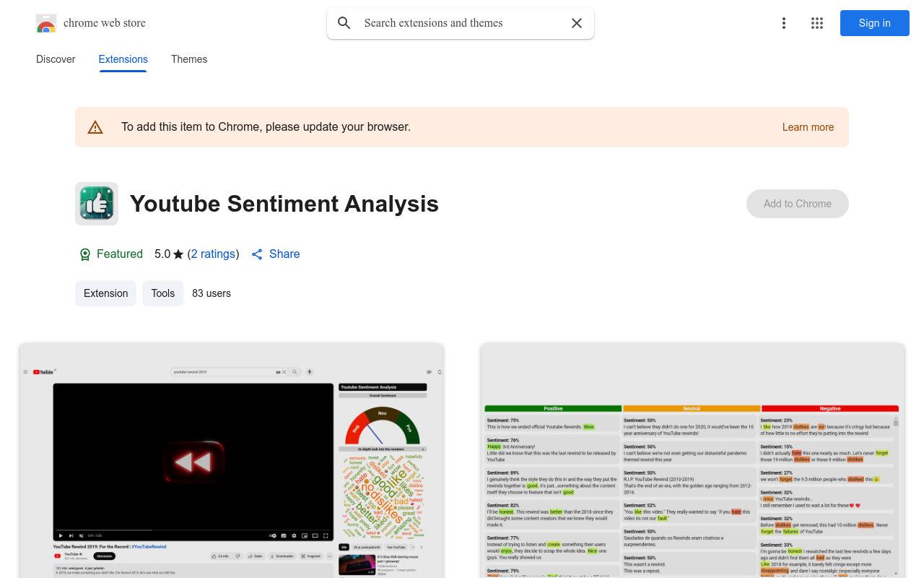Click the rating star icon

tap(178, 254)
